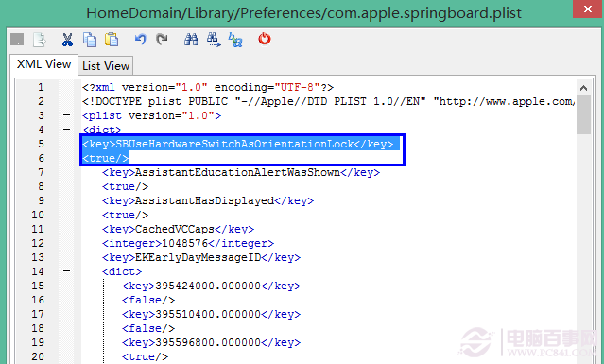Viewport: 604px width, 364px height.
Task: Click the 395510400.000000 key line
Action: [211, 314]
